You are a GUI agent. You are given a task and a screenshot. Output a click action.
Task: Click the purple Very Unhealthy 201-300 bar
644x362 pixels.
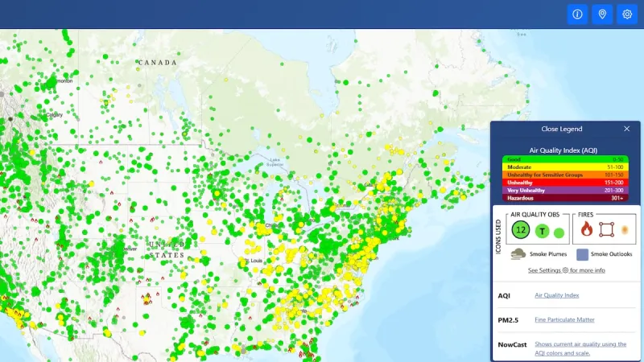565,191
